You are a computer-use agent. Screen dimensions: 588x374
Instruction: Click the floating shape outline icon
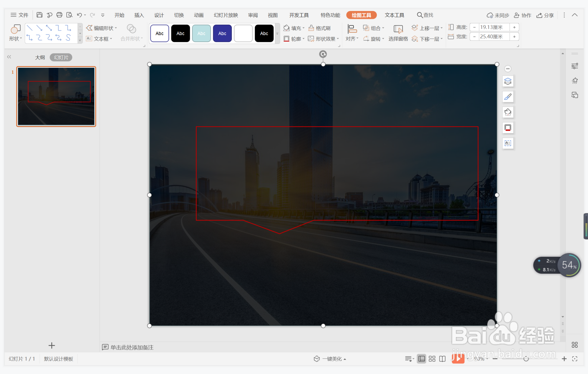[508, 128]
